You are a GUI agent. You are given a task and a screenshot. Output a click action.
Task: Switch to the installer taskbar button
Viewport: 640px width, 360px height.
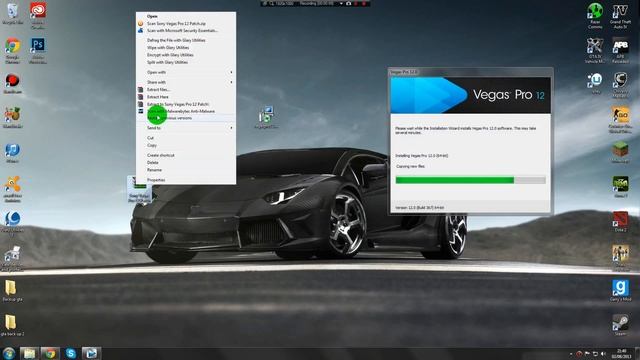(91, 353)
